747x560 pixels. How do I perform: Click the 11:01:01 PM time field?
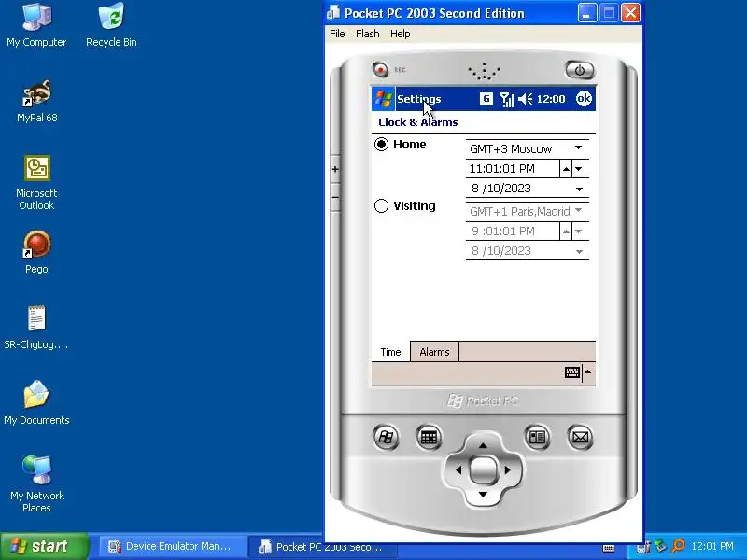point(513,169)
